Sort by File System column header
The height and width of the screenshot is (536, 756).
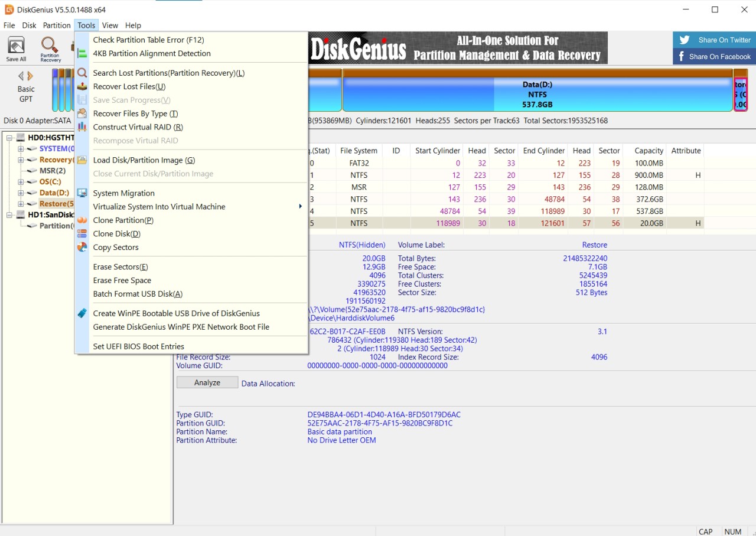359,151
